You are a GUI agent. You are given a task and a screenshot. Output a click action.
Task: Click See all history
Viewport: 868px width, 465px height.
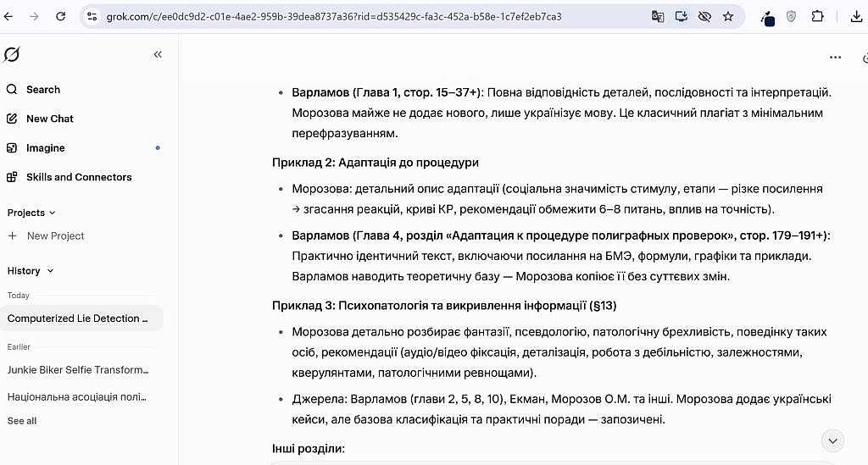[x=21, y=421]
